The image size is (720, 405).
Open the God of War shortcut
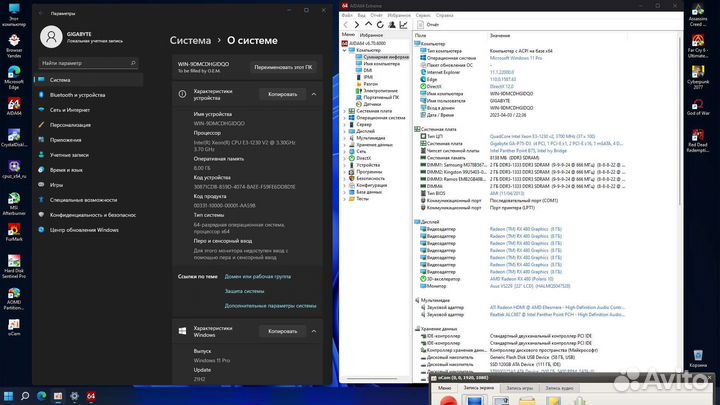pos(698,107)
